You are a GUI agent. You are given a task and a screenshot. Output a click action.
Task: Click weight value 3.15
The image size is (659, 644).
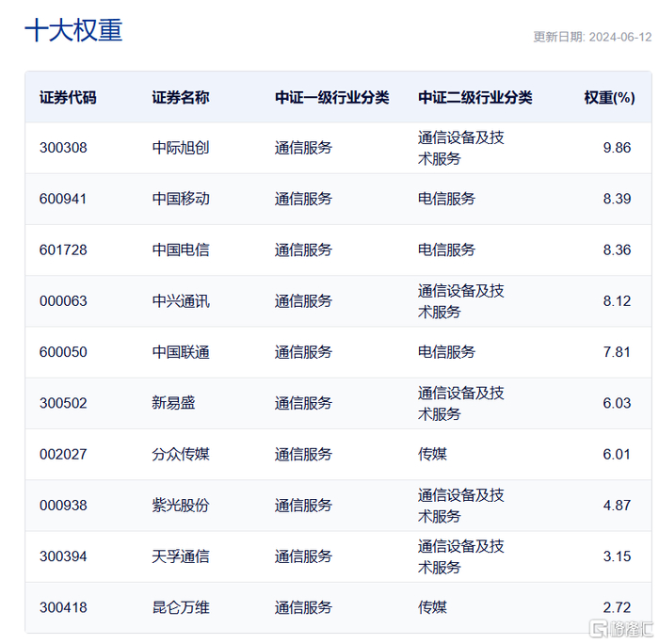617,556
